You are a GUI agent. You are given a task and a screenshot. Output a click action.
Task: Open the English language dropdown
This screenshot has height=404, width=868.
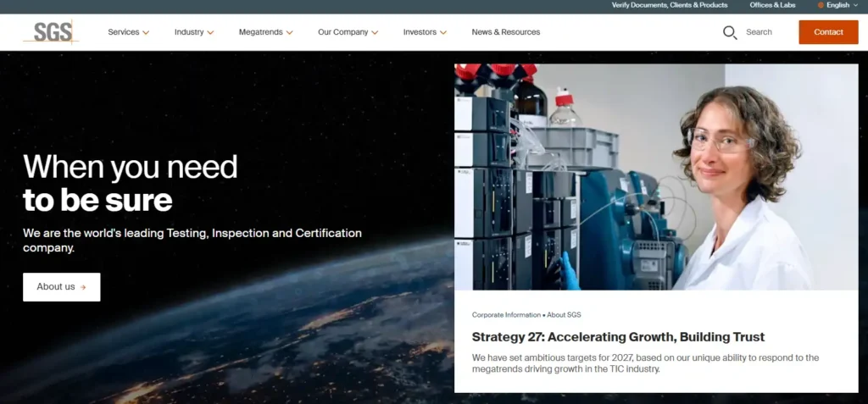pyautogui.click(x=838, y=5)
